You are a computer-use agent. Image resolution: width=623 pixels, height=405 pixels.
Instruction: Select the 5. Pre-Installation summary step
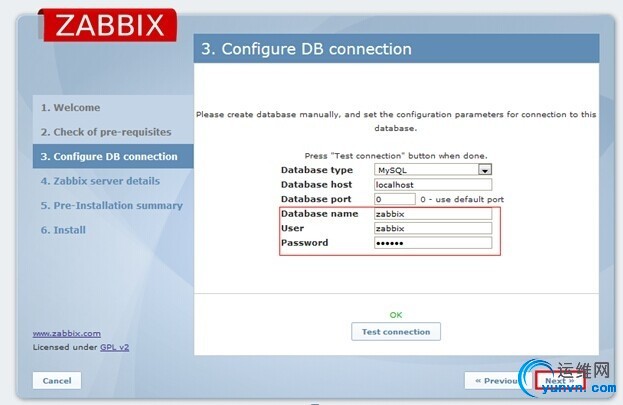point(112,205)
